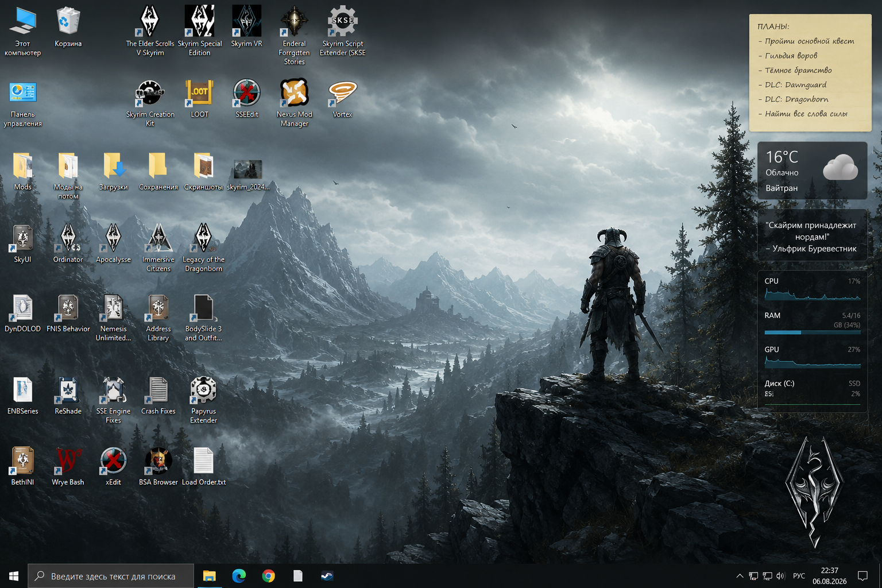The image size is (882, 588).
Task: Select SSE Engine Fixes icon
Action: coord(113,400)
